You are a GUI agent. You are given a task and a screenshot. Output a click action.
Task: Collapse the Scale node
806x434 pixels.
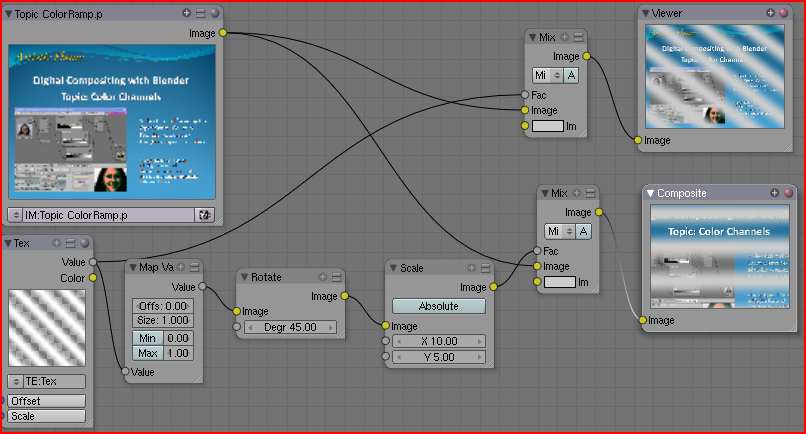[394, 268]
